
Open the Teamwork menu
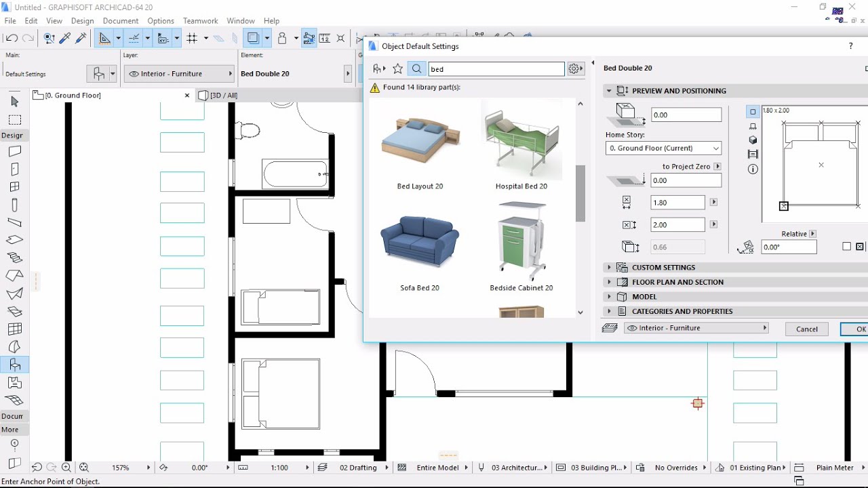click(x=201, y=21)
